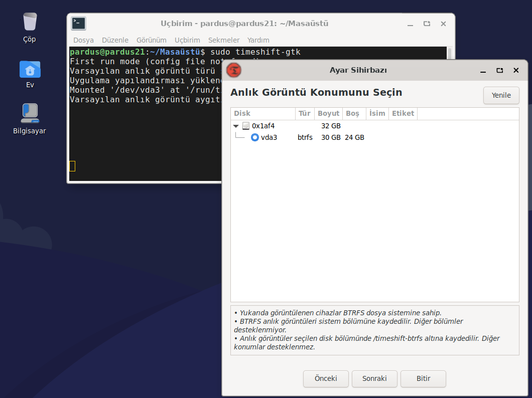Image resolution: width=532 pixels, height=398 pixels.
Task: Sort by the İsim column header
Action: point(377,113)
